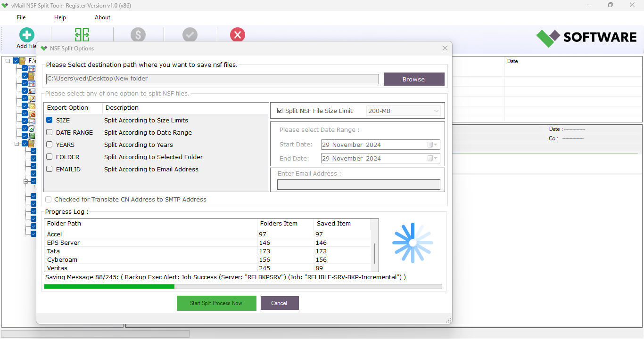Viewport: 644px width, 339px height.
Task: Select the root drive folder icon in tree
Action: pyautogui.click(x=22, y=61)
